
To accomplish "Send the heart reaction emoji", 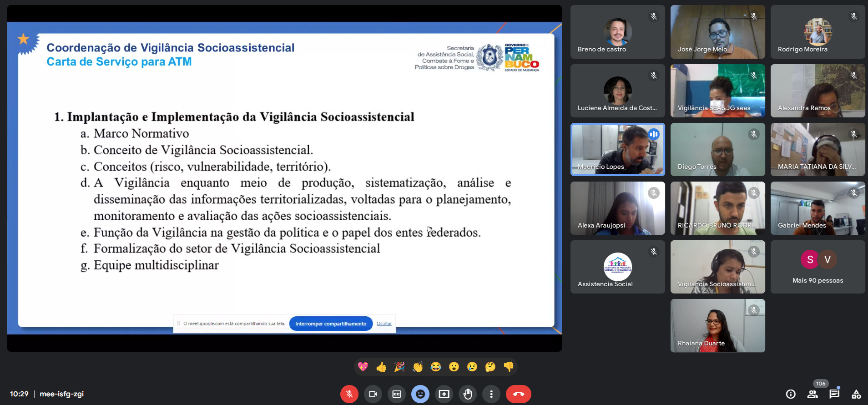I will (363, 367).
